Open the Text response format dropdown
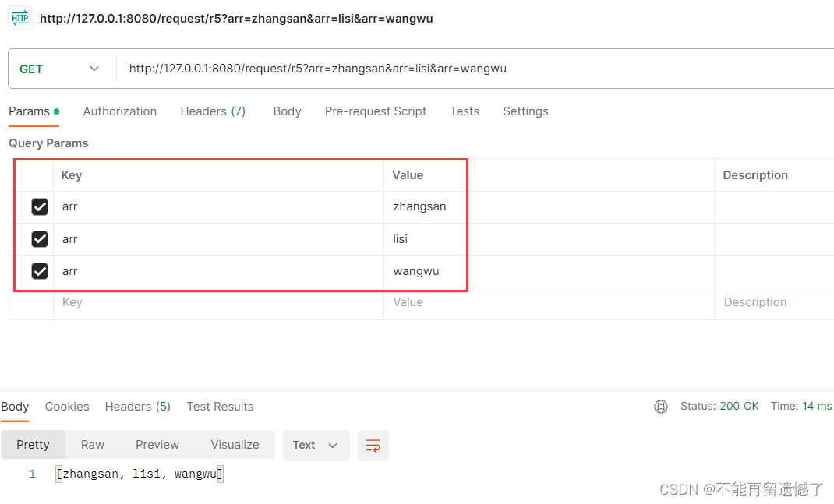The image size is (834, 504). click(x=316, y=446)
